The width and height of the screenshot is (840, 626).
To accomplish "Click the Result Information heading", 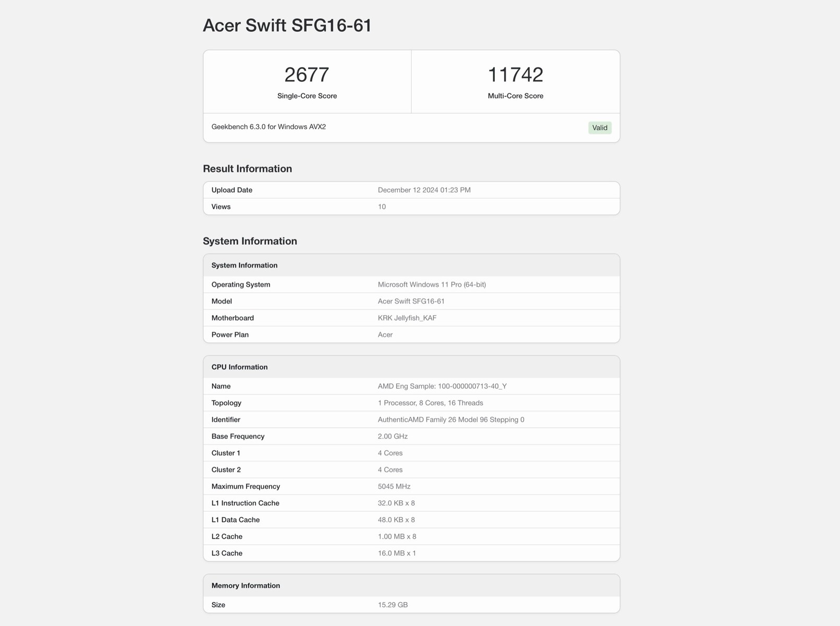I will click(247, 168).
